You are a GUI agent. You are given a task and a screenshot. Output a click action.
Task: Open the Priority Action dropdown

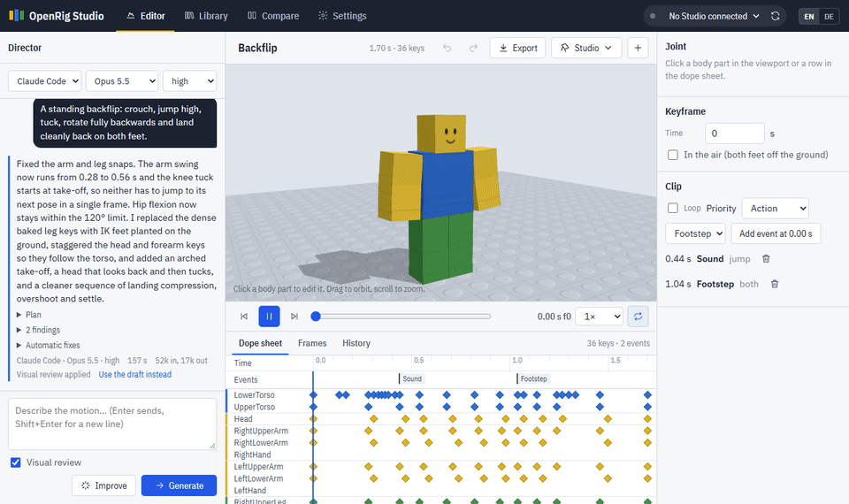click(x=776, y=209)
